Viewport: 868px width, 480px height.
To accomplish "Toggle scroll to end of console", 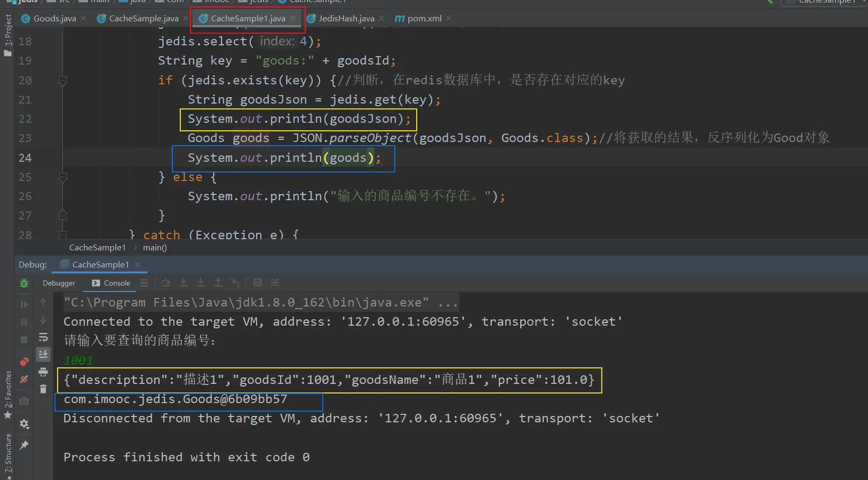I will click(43, 354).
